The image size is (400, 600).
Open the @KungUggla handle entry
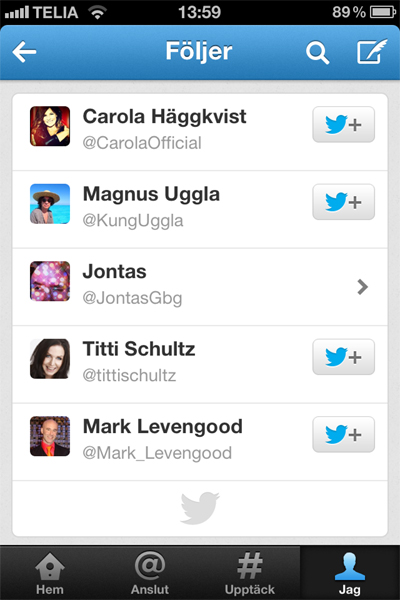(x=133, y=221)
